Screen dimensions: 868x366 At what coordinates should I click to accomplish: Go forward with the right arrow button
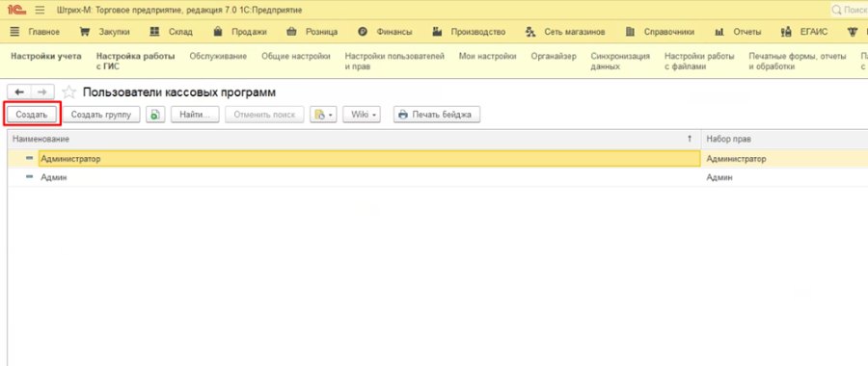click(42, 91)
